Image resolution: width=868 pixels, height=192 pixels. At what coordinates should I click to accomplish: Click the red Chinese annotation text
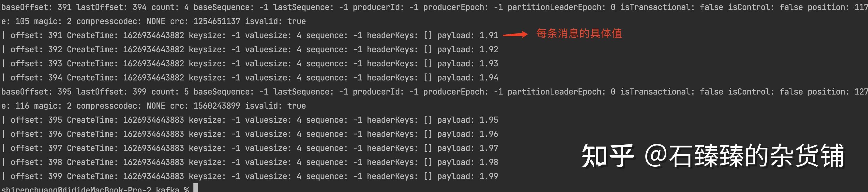click(x=579, y=33)
